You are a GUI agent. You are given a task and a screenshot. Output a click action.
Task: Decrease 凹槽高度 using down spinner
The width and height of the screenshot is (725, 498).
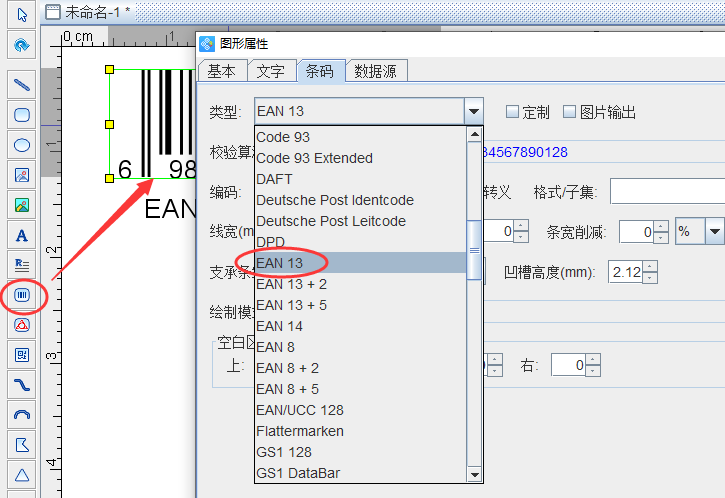[650, 278]
